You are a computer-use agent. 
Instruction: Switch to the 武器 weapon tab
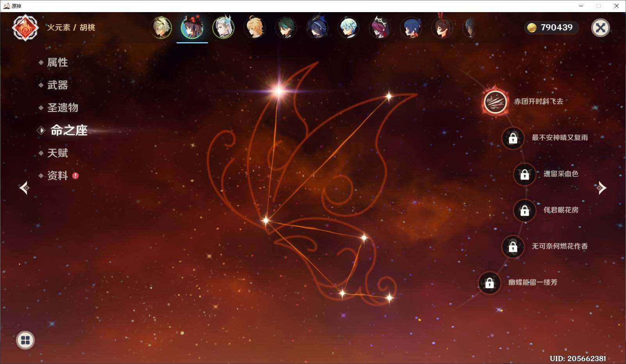[x=57, y=85]
